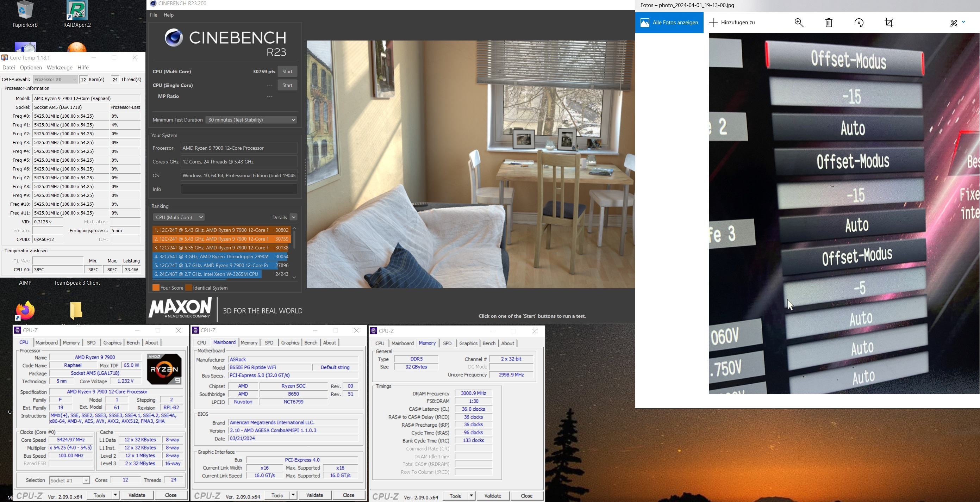Expand Details dropdown in Cinebench ranking
The width and height of the screenshot is (980, 502).
point(293,217)
